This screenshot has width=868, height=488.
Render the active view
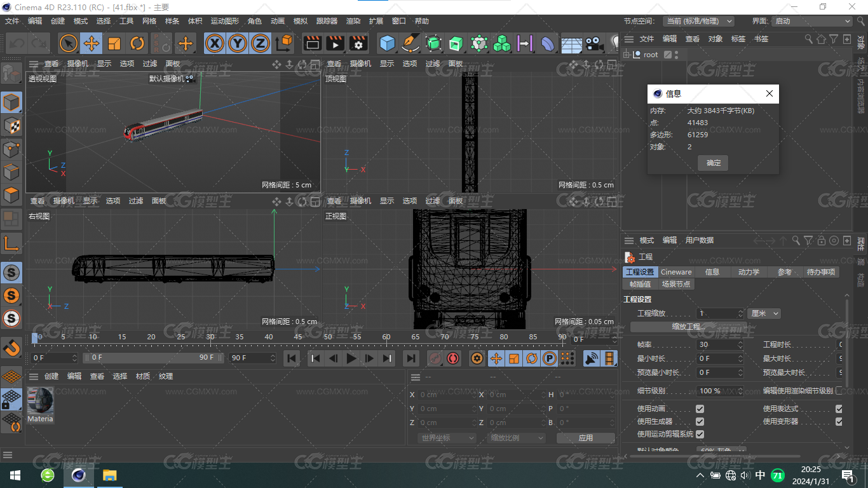pyautogui.click(x=312, y=43)
